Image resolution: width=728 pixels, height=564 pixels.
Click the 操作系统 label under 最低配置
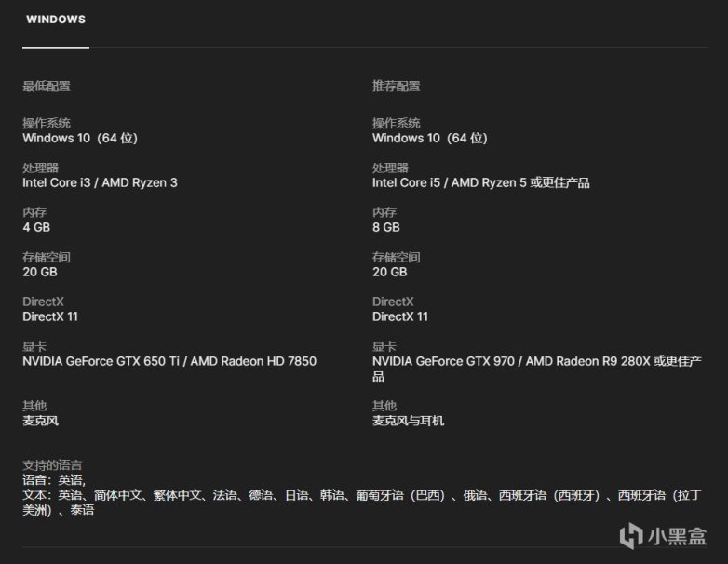click(47, 123)
